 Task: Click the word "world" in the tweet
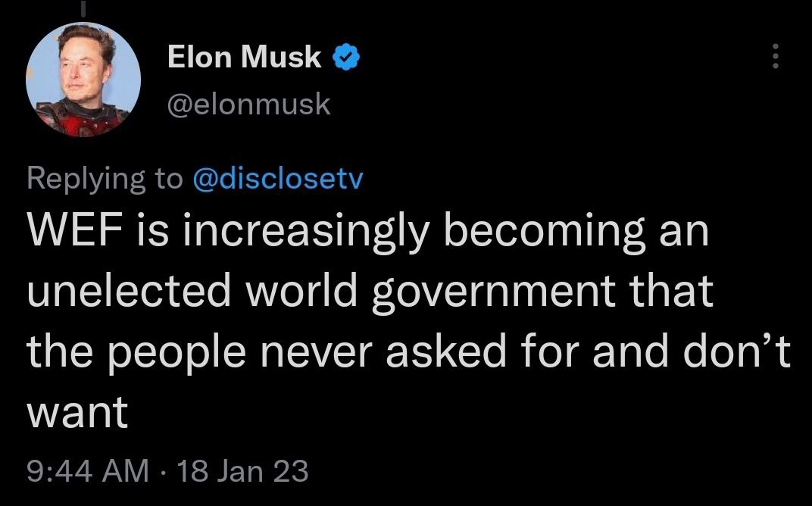click(301, 290)
